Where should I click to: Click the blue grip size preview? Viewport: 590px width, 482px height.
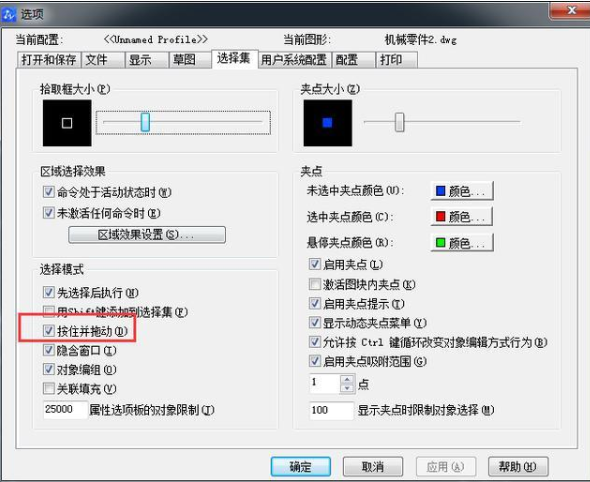pos(328,123)
